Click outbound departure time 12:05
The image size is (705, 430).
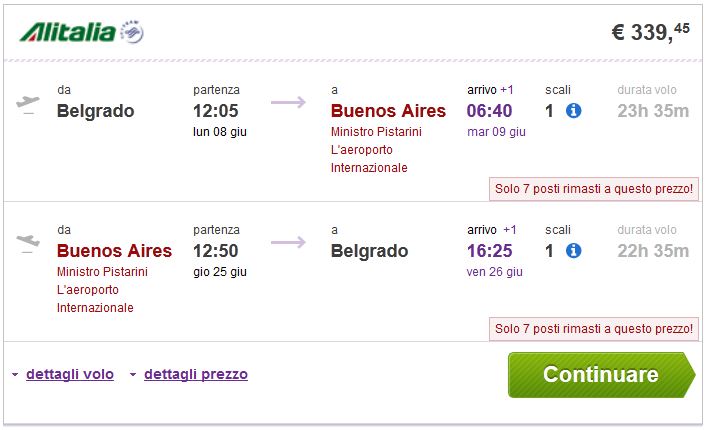pos(218,111)
